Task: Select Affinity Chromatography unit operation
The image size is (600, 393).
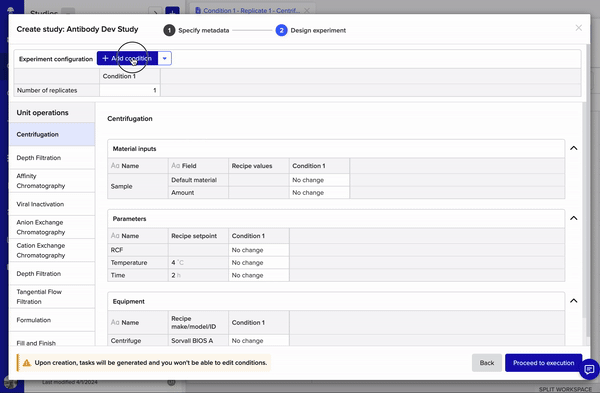Action: [x=52, y=181]
